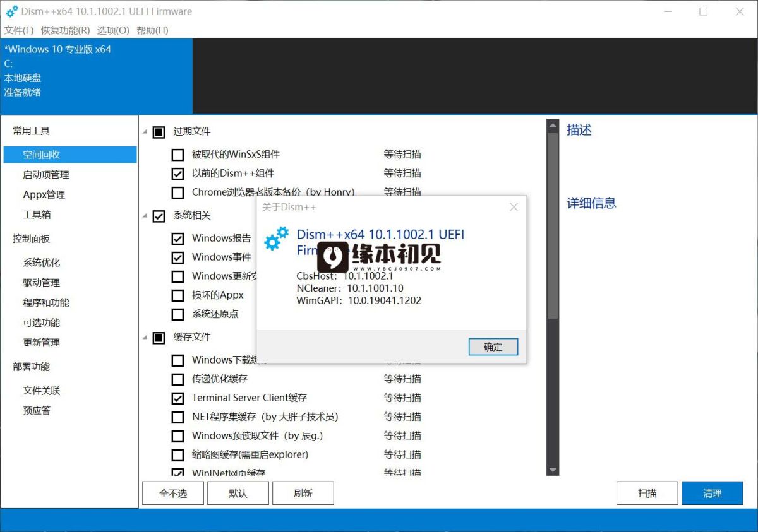Select 空间回收 in the sidebar
758x532 pixels.
[x=70, y=155]
